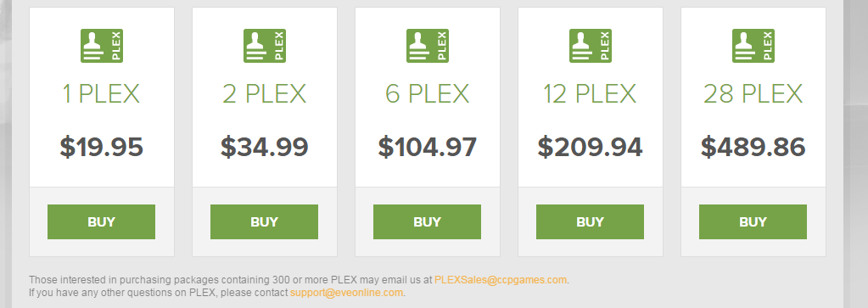Viewport: 868px width, 308px height.
Task: Buy the 1 PLEX package
Action: coord(101,221)
